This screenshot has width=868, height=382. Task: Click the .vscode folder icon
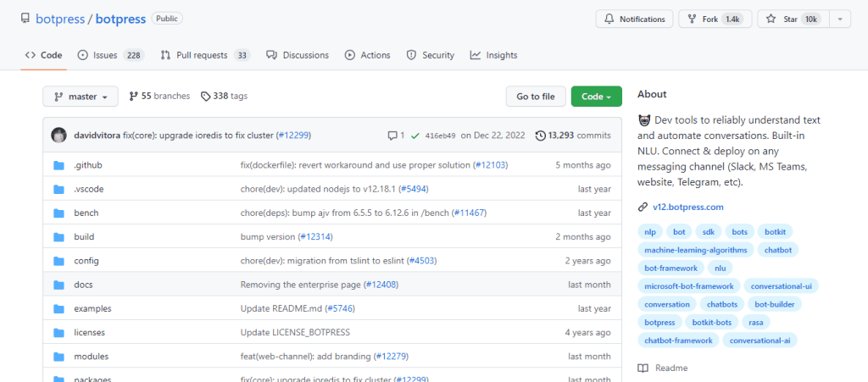point(59,189)
